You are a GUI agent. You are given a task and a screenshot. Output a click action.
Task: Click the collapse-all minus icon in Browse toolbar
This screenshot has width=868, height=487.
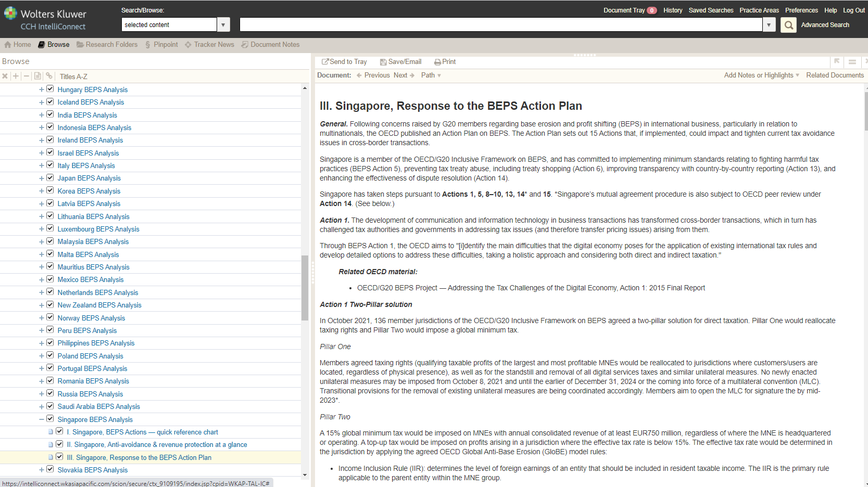pos(26,76)
